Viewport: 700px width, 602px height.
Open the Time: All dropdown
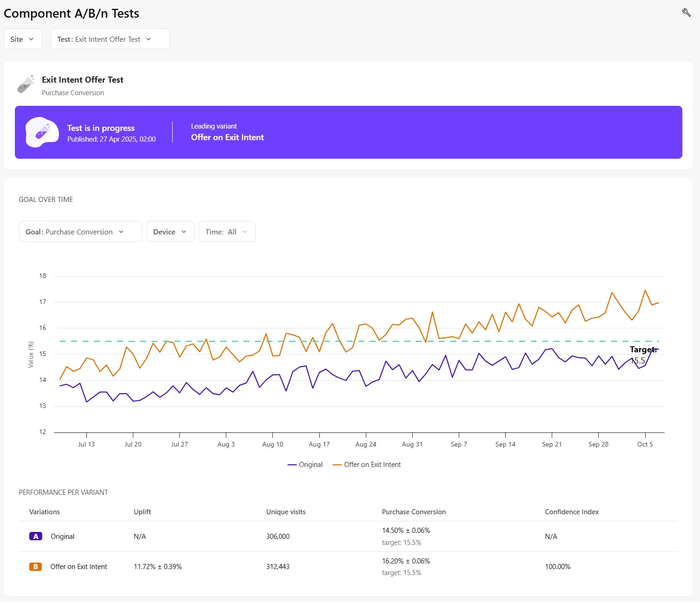click(227, 232)
